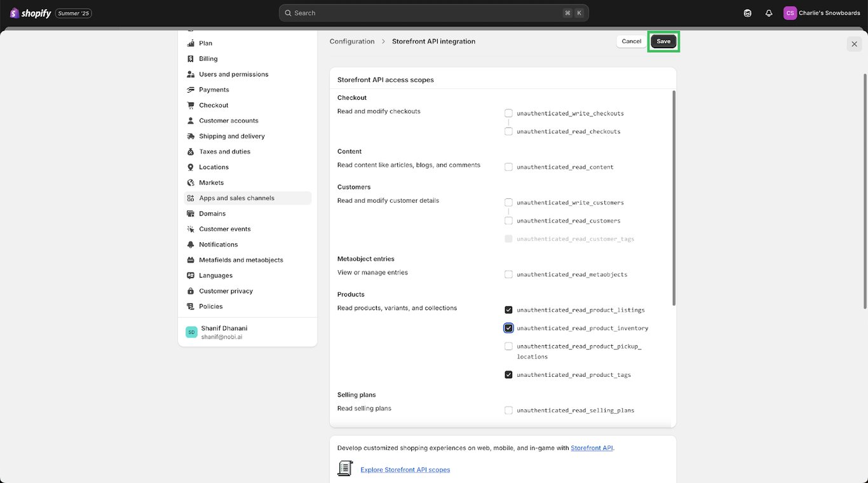
Task: Click the Billing icon in sidebar
Action: (191, 58)
